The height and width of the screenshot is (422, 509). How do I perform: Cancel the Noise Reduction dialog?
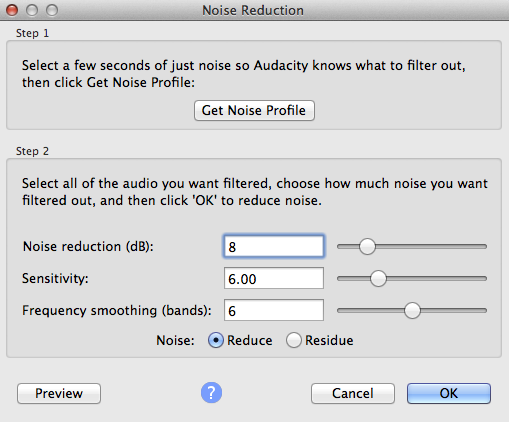tap(353, 393)
